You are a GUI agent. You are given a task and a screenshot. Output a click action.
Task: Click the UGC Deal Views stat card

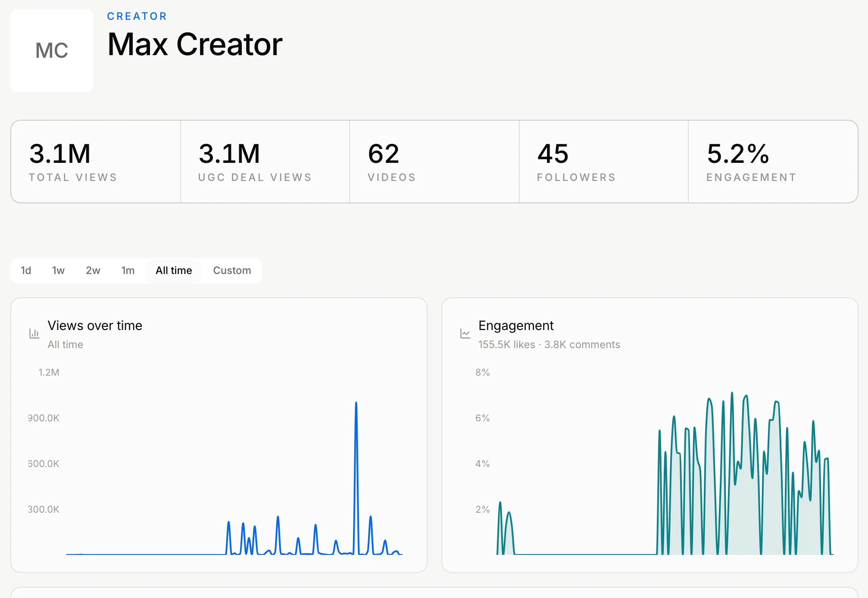[265, 162]
